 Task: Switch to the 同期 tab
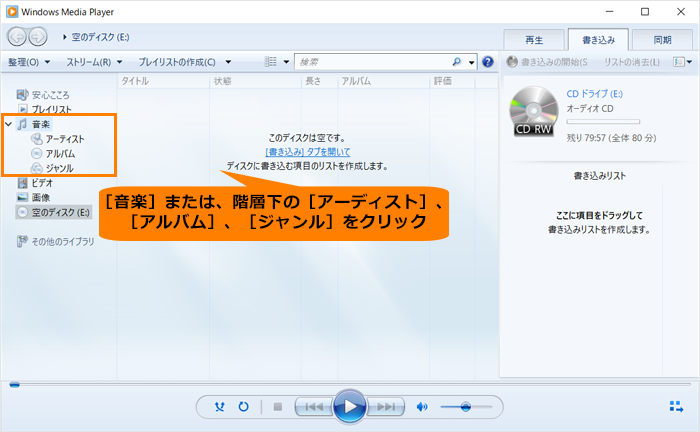[x=662, y=40]
